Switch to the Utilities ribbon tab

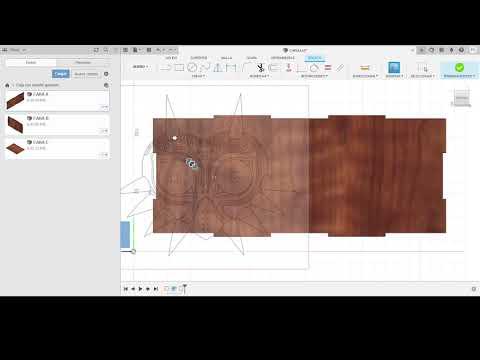[283, 58]
